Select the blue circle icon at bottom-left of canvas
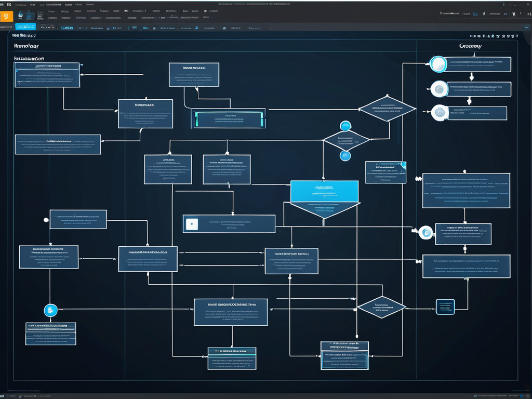The image size is (532, 399). pos(50,310)
